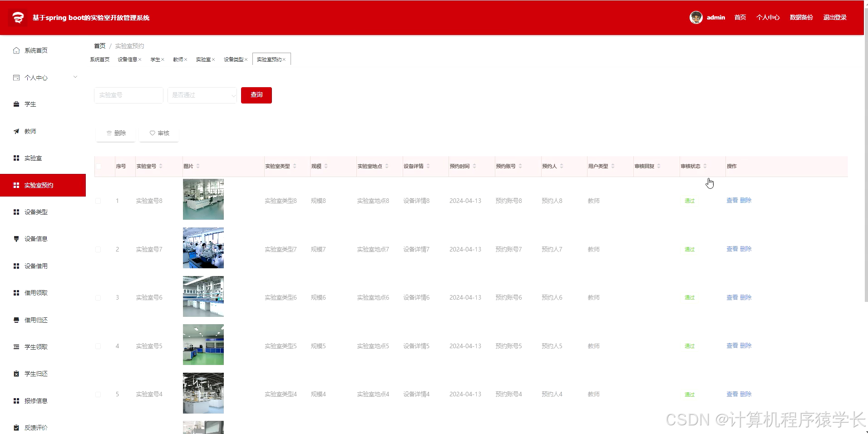Screen dimensions: 868x434
Task: Click the admin username text
Action: 716,17
